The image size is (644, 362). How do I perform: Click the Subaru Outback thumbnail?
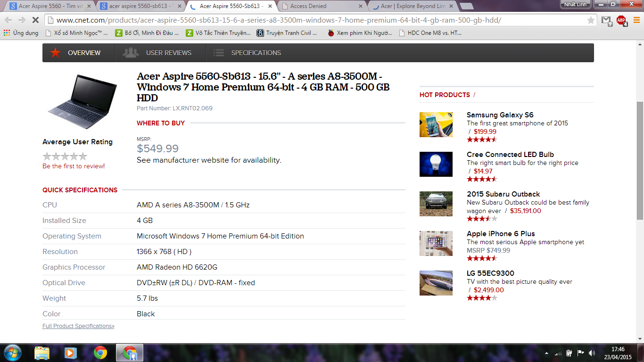point(436,204)
